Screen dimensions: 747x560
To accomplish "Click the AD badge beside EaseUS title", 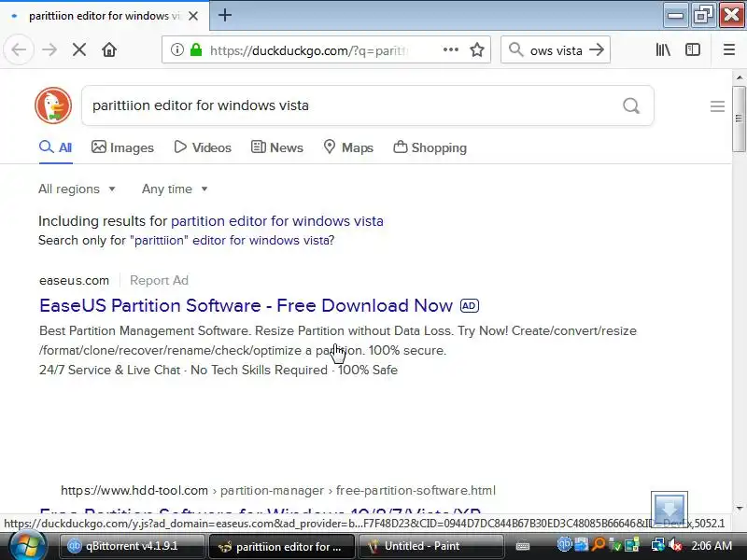I will [470, 306].
